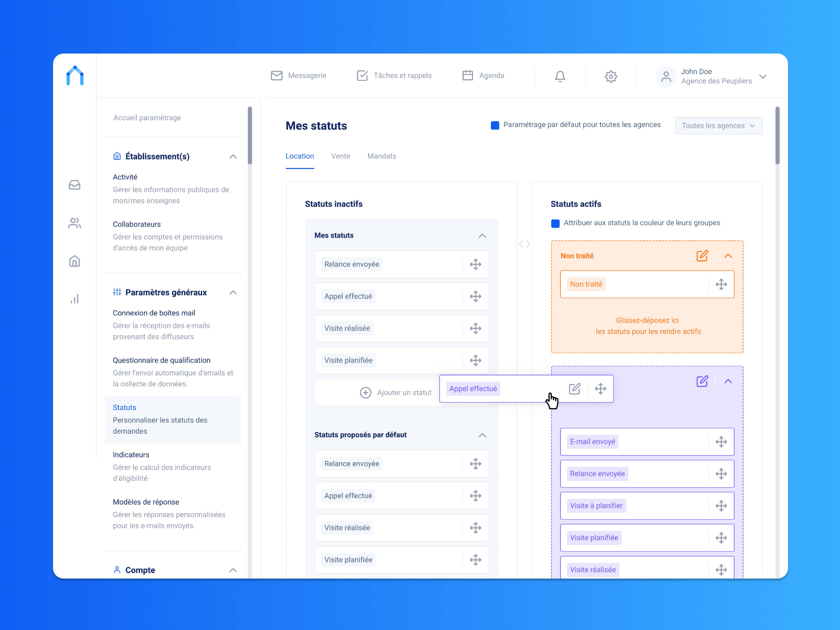The width and height of the screenshot is (840, 630).
Task: Click move handle of E-mail envoyé
Action: 721,442
